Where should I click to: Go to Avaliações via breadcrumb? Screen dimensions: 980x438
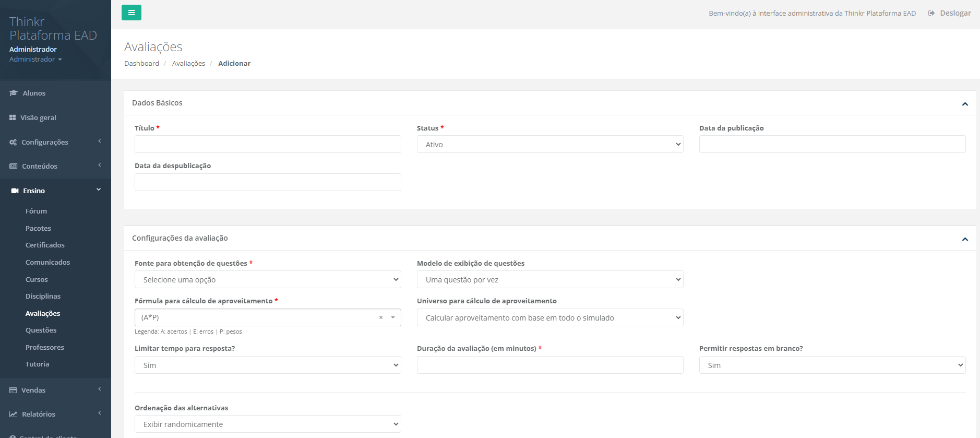188,63
